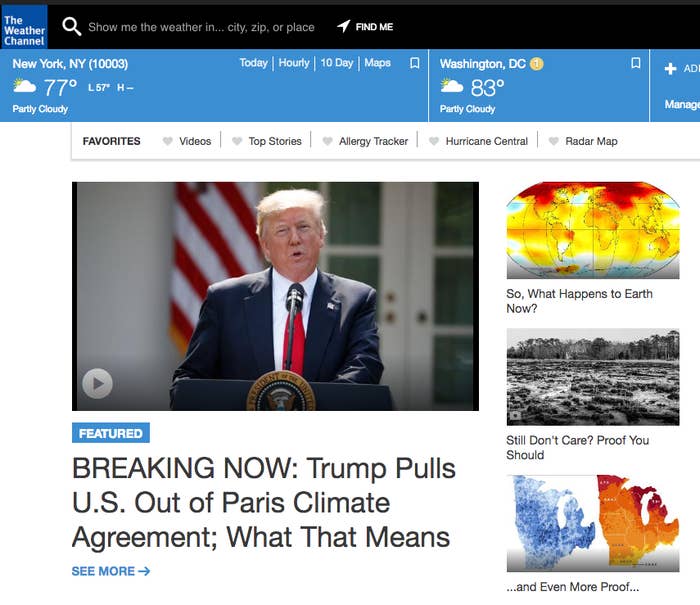The height and width of the screenshot is (605, 700).
Task: Open the 10 Day forecast tab
Action: [337, 63]
